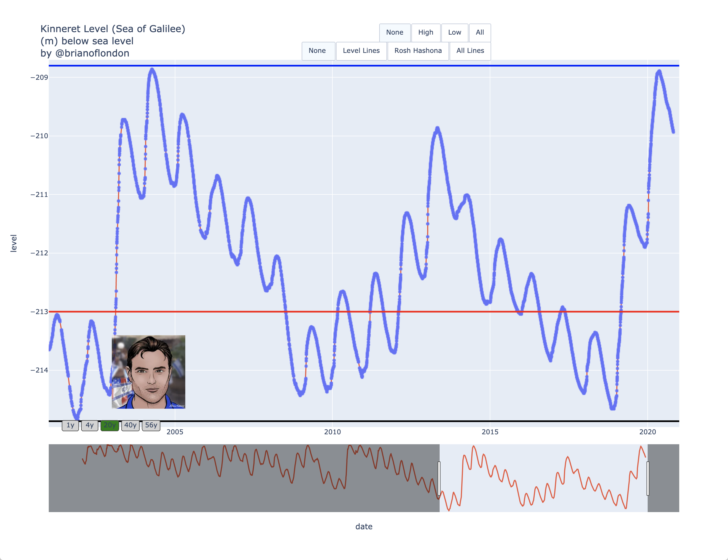Viewport: 728px width, 560px height.
Task: Click the Kinneret Level chart title
Action: click(113, 29)
